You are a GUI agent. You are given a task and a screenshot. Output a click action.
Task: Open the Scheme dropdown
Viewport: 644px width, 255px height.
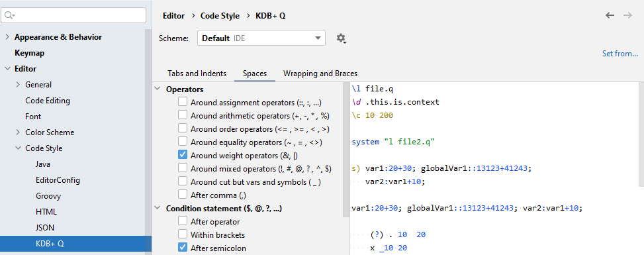[261, 38]
